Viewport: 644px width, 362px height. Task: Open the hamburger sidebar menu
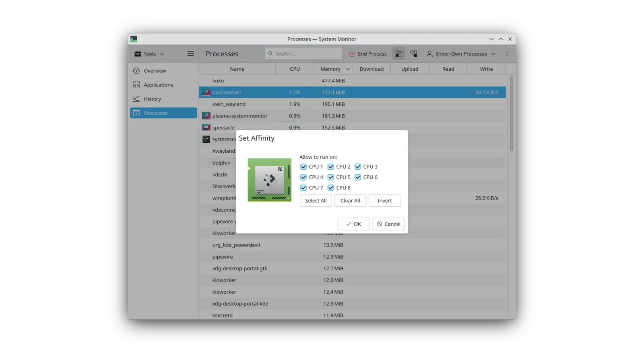190,53
